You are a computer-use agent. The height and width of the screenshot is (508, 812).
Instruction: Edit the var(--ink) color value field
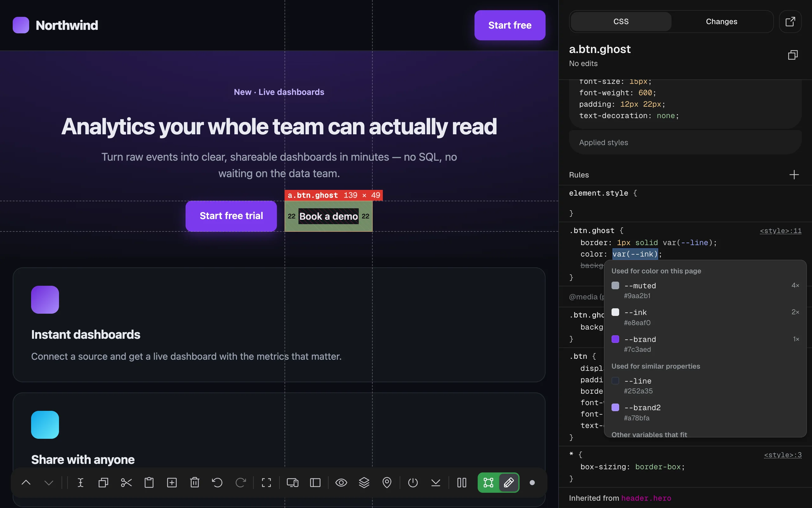tap(635, 254)
